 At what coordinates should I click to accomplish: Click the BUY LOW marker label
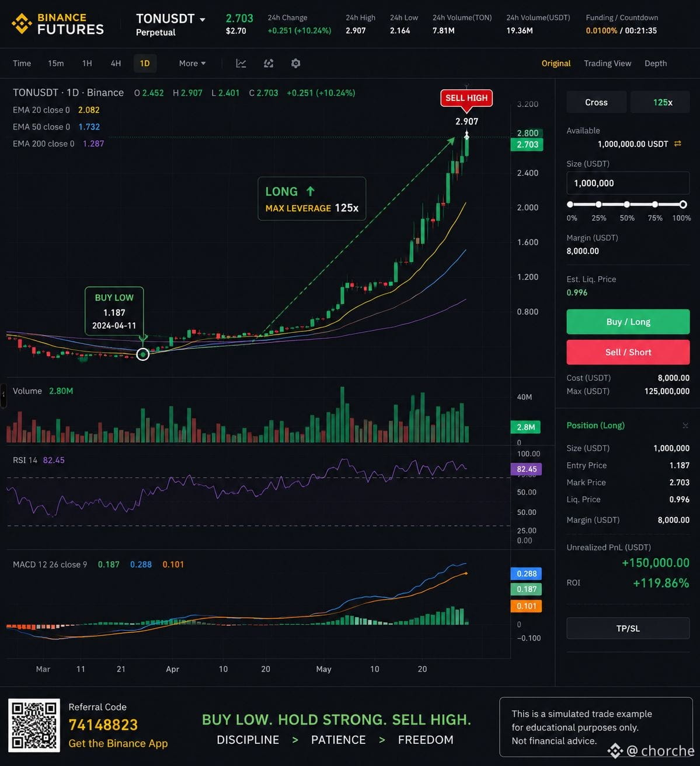[114, 311]
